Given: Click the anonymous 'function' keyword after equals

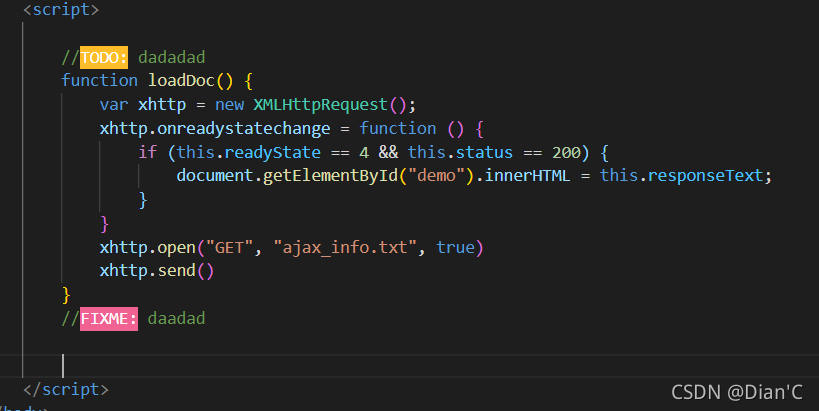Looking at the screenshot, I should pyautogui.click(x=397, y=128).
